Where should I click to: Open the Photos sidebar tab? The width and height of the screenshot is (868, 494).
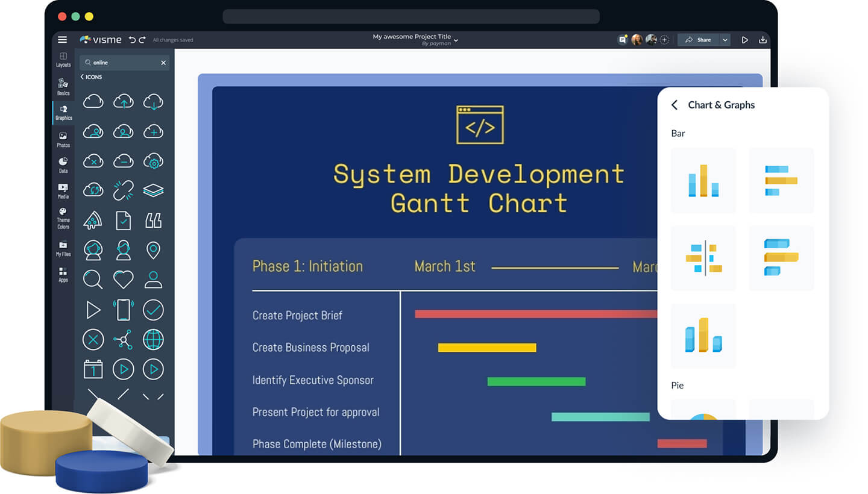click(63, 140)
